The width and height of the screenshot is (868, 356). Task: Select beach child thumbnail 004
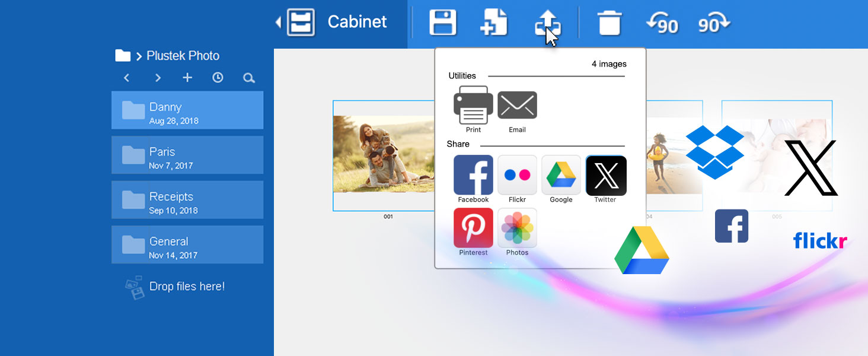pyautogui.click(x=674, y=155)
